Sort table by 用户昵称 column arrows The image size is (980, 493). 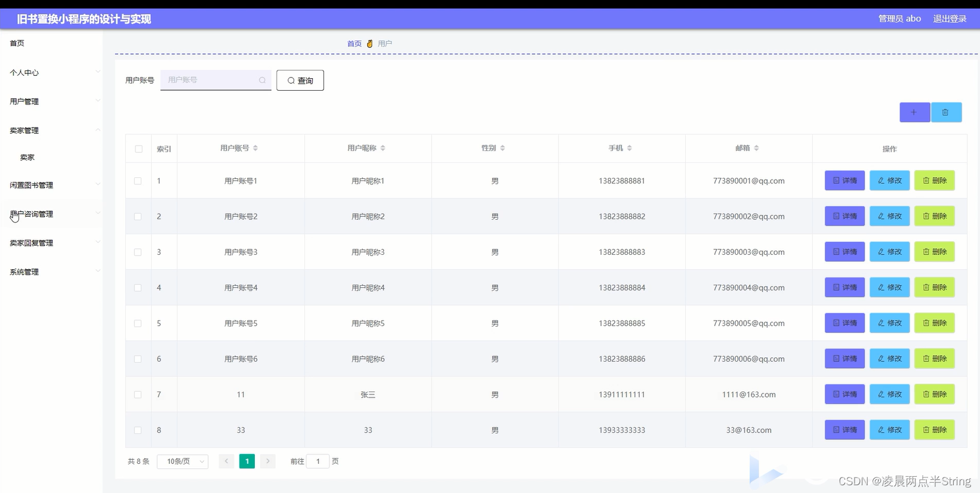pos(383,148)
